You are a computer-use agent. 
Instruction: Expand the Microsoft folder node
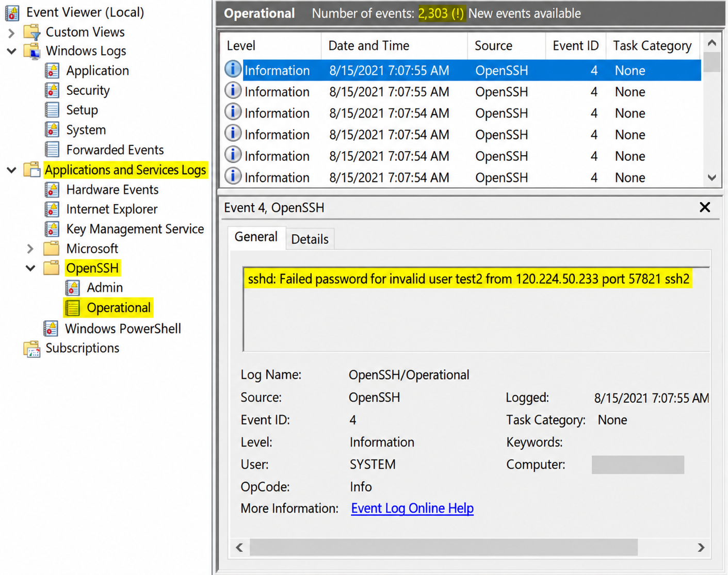30,249
